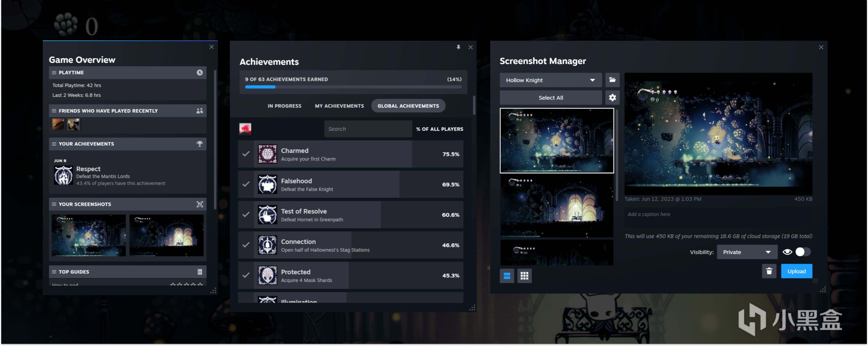This screenshot has width=868, height=346.
Task: Click the achievements Search field
Action: point(368,129)
